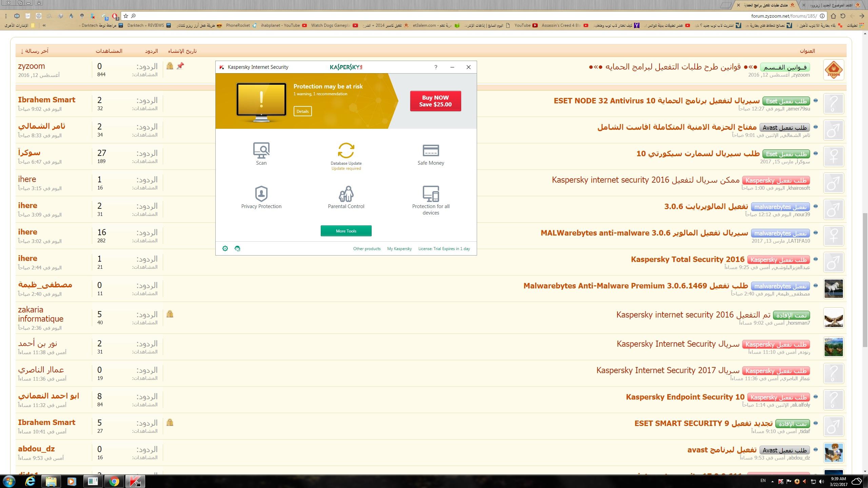Image resolution: width=868 pixels, height=488 pixels.
Task: Open Assassin's Creed 4 bookmark
Action: [x=565, y=25]
